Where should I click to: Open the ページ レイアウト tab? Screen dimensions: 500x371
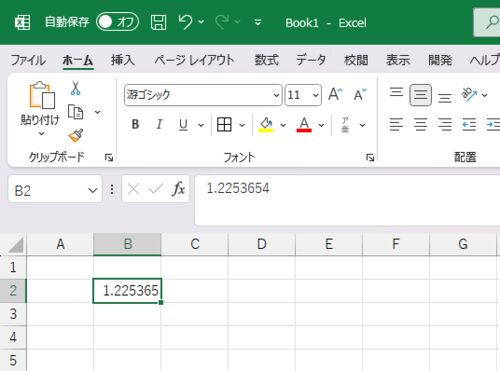coord(194,60)
